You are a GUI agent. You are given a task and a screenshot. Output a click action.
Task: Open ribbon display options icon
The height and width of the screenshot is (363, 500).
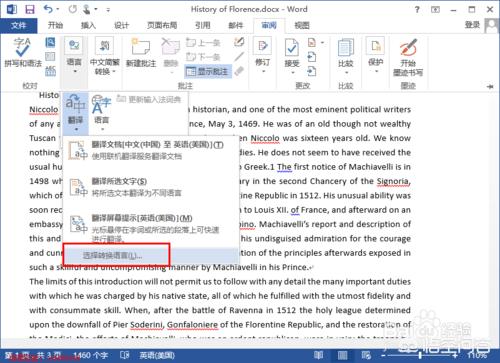(x=435, y=10)
